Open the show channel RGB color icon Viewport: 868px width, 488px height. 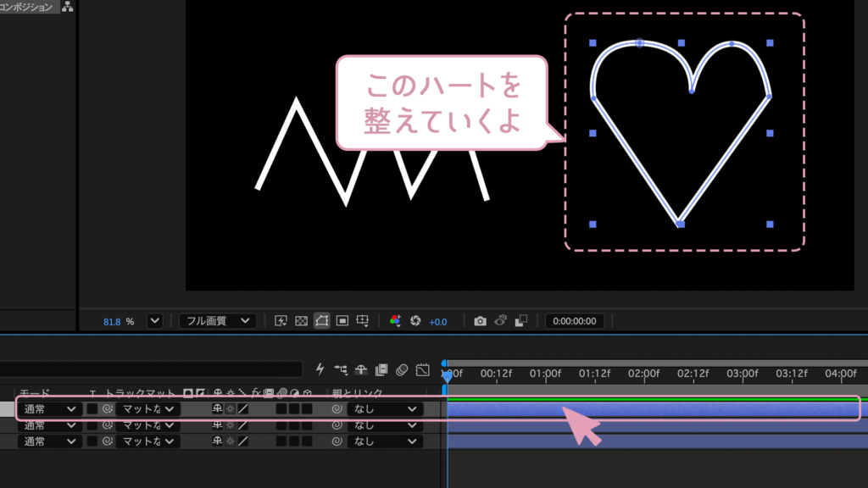click(x=395, y=321)
